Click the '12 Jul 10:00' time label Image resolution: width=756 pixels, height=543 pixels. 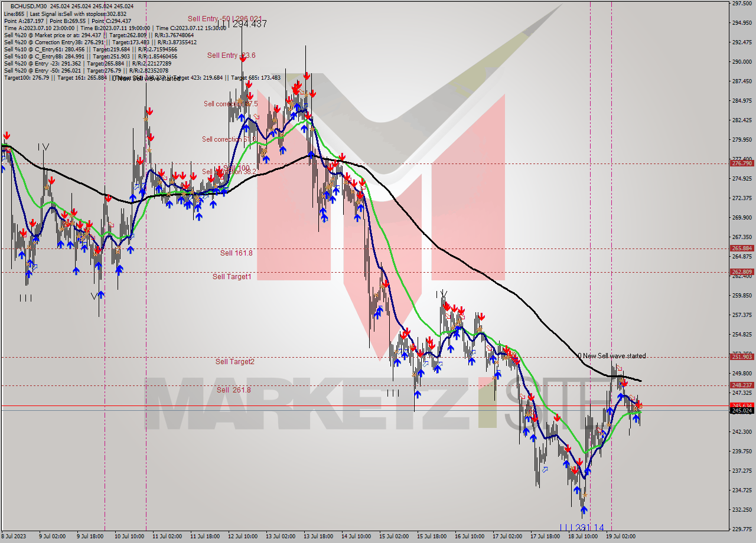coord(243,537)
